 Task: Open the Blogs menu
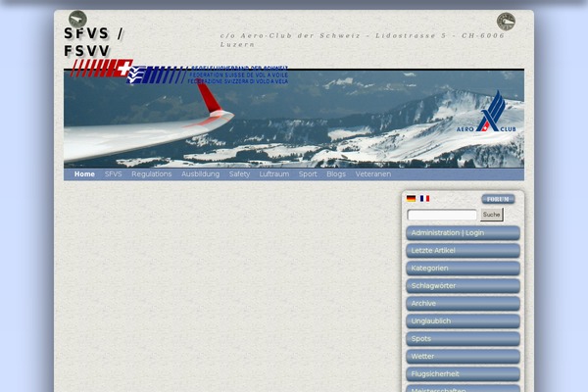[x=336, y=174]
